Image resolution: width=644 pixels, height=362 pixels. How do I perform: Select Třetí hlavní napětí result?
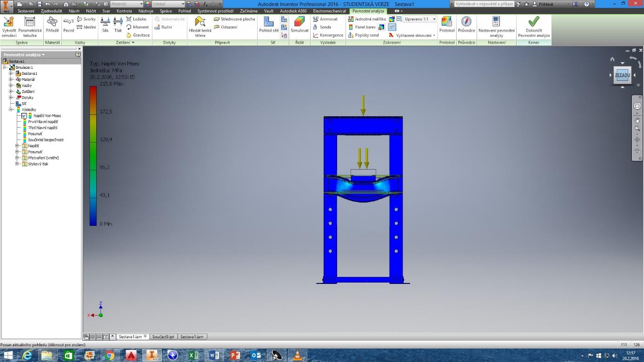tap(43, 128)
